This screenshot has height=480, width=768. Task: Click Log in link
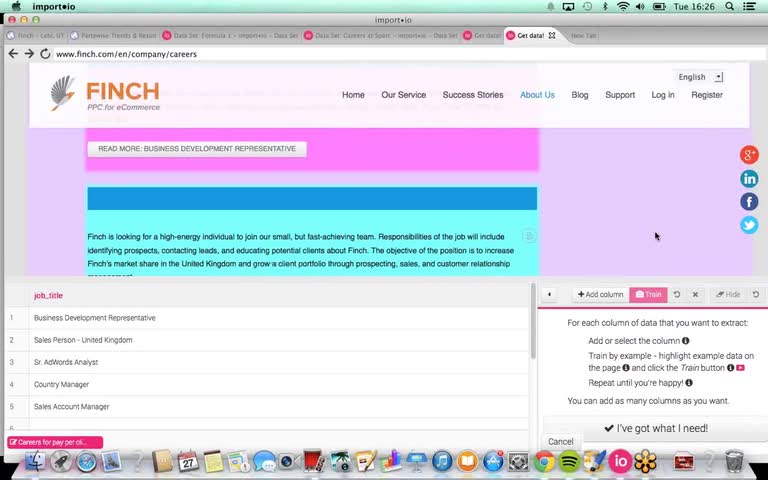(663, 95)
